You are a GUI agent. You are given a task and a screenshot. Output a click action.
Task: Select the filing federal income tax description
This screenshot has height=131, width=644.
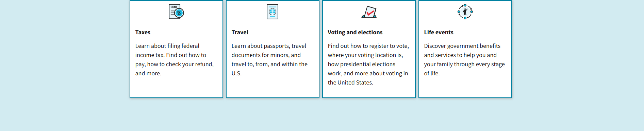pos(175,59)
